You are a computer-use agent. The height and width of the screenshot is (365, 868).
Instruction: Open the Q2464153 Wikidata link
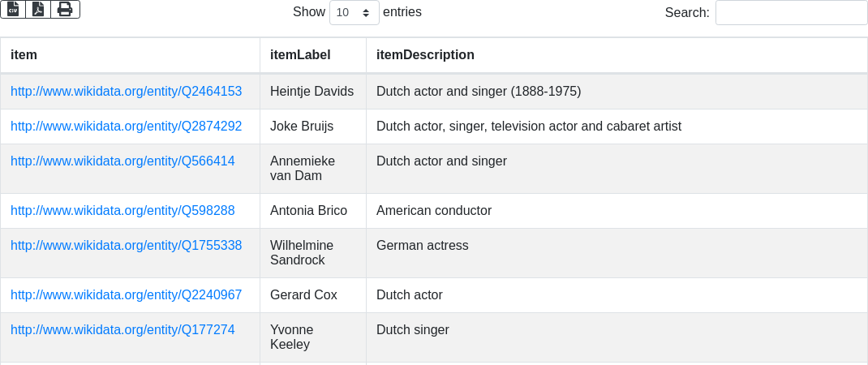[x=126, y=92]
